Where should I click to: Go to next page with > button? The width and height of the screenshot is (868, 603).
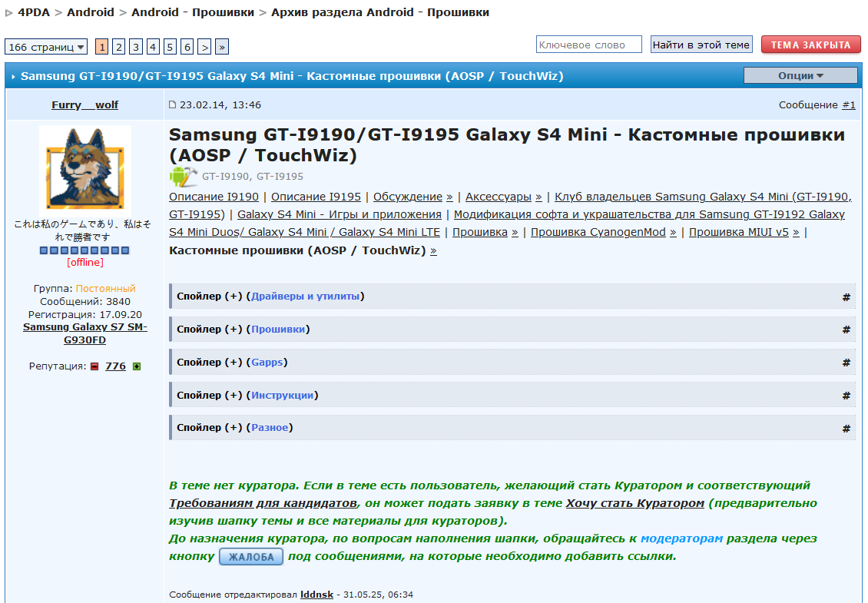click(204, 47)
